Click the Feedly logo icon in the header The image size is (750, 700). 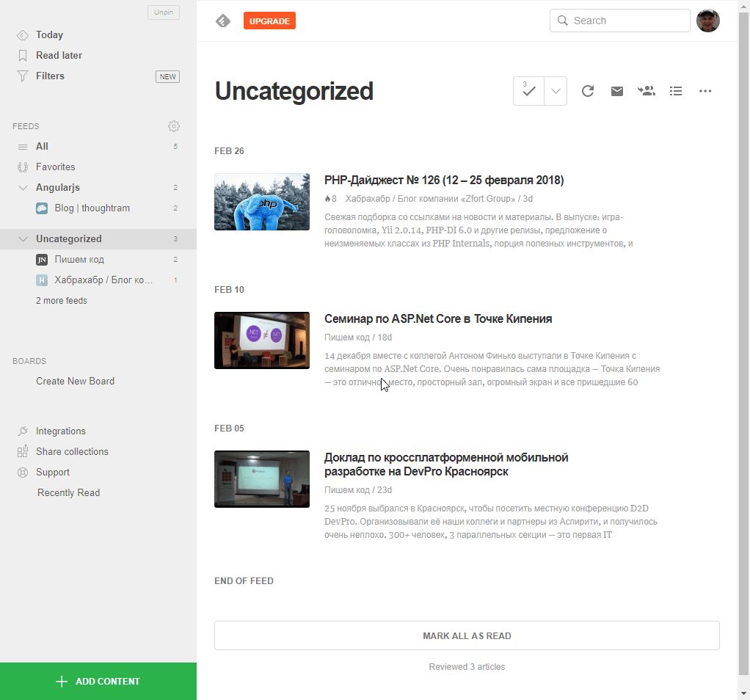pyautogui.click(x=223, y=21)
